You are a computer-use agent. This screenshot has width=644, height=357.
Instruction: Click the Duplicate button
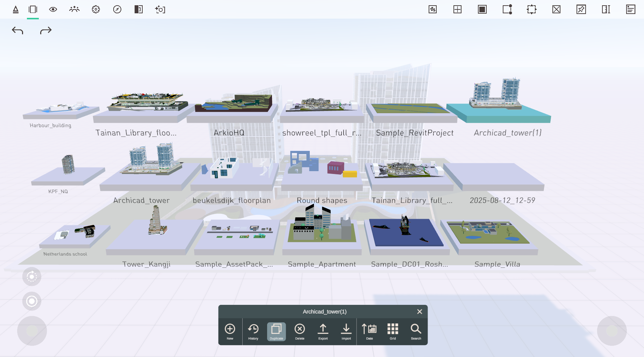point(277,331)
